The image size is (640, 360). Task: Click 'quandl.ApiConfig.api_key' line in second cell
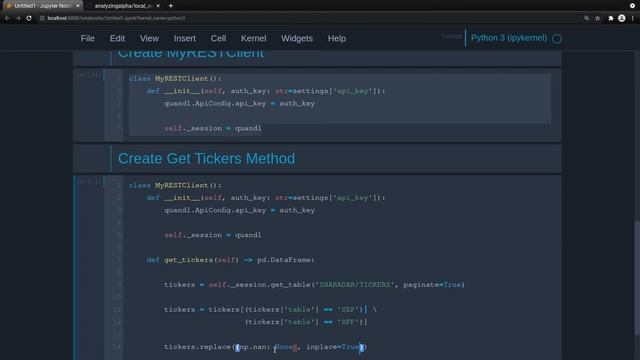[239, 210]
